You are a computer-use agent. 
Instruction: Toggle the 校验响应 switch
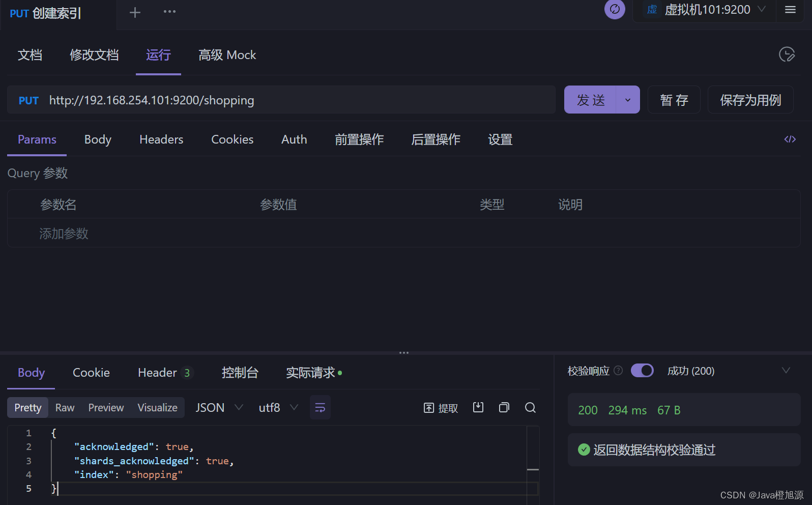click(642, 371)
